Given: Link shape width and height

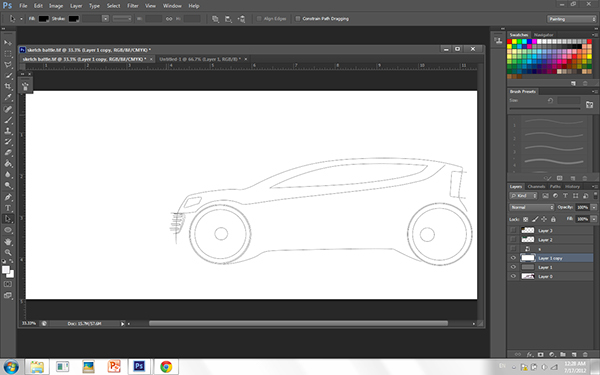Looking at the screenshot, I should [169, 19].
